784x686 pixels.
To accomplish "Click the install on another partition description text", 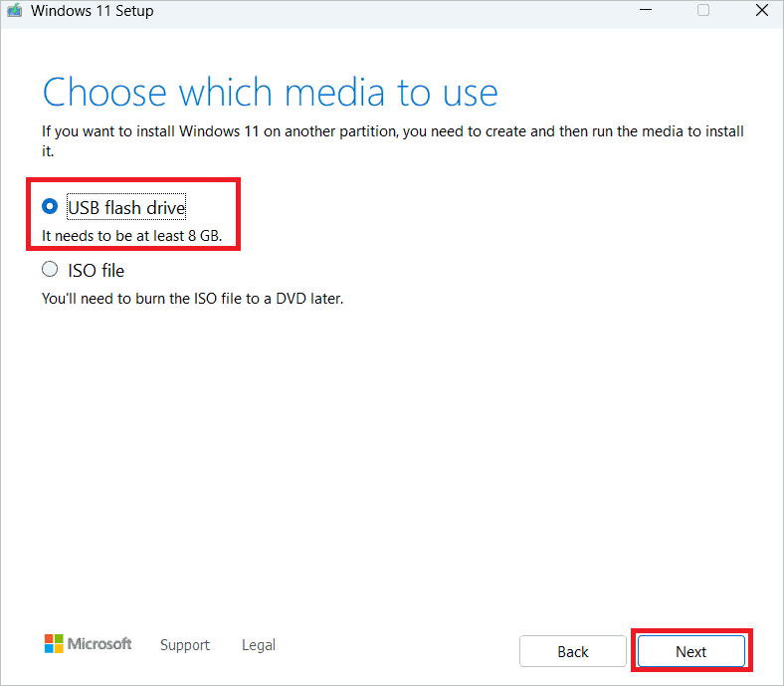I will click(393, 140).
